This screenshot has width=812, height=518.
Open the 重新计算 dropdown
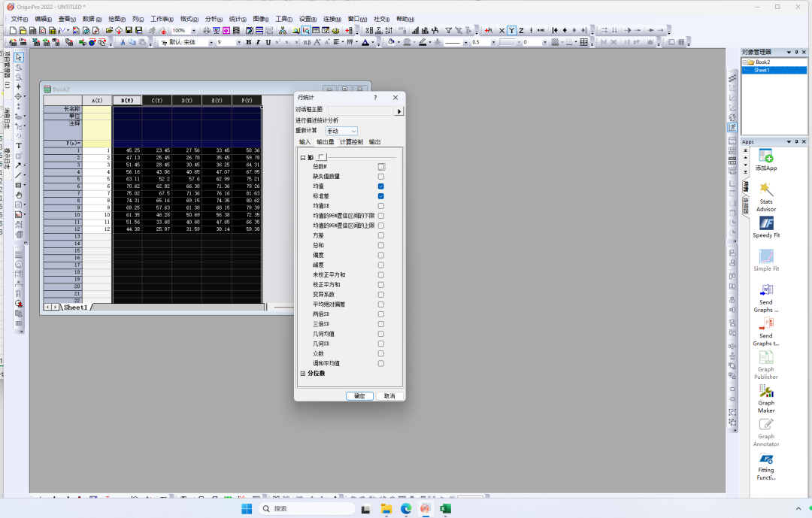[x=342, y=132]
